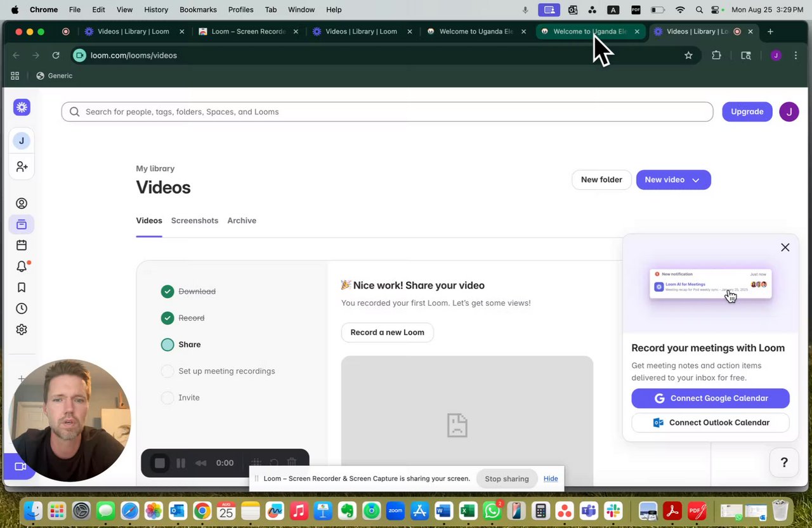Click the rewind button in the recording bar
812x528 pixels.
coord(201,463)
